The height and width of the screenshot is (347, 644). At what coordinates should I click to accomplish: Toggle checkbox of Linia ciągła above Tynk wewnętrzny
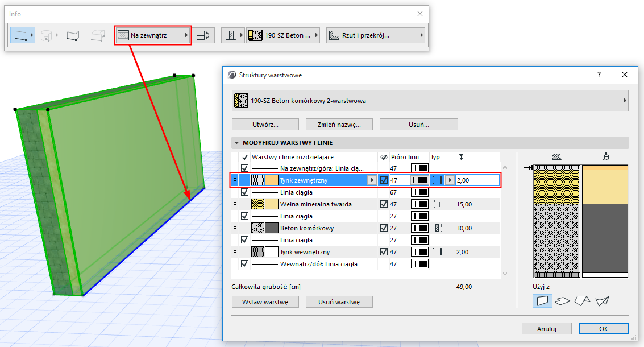pos(245,239)
